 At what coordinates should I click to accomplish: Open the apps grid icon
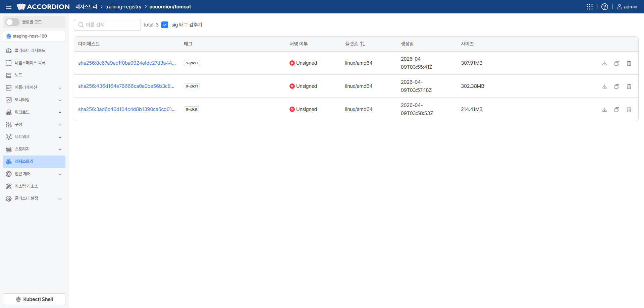[590, 7]
